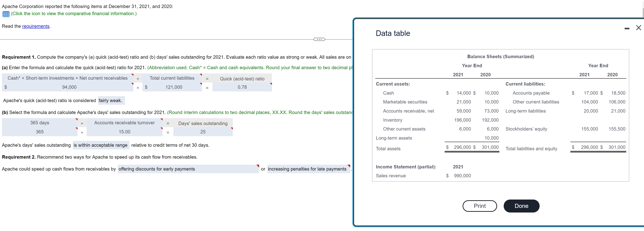644x231 pixels.
Task: Click the days' sales outstanding result 25
Action: 203,132
